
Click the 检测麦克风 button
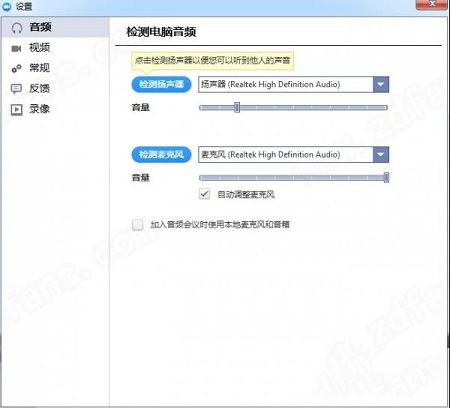[x=161, y=154]
